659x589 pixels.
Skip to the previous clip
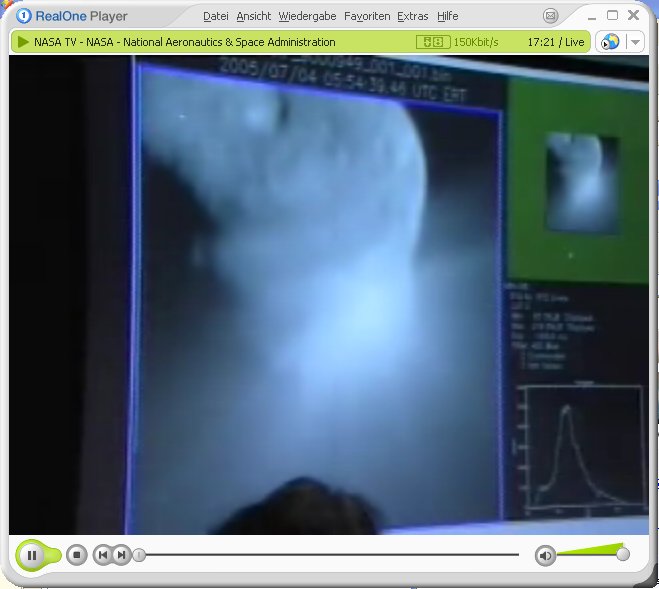(102, 555)
